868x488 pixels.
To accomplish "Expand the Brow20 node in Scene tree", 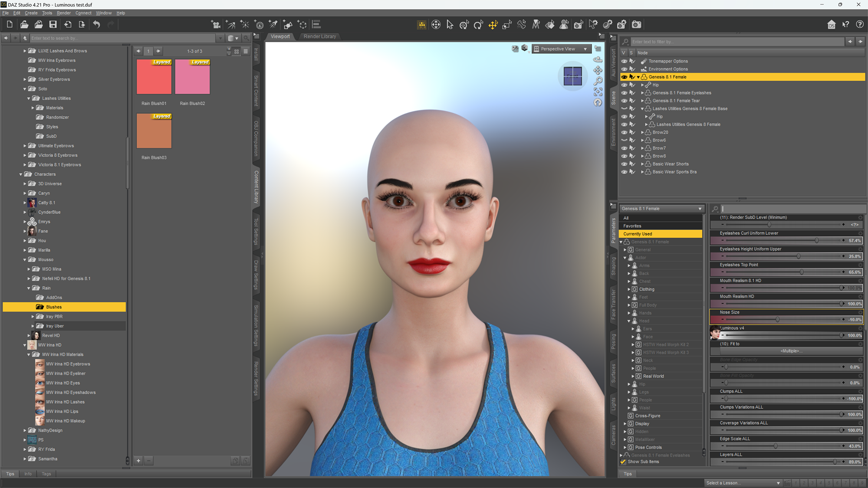I will [x=642, y=132].
